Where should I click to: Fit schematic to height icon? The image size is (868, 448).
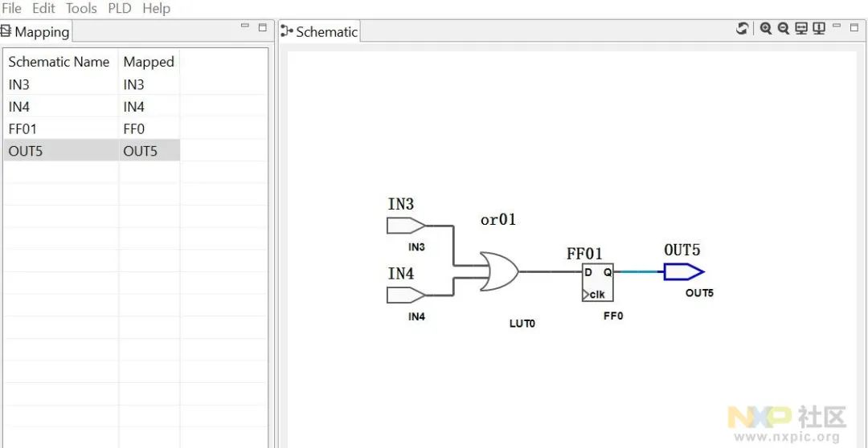(x=819, y=29)
